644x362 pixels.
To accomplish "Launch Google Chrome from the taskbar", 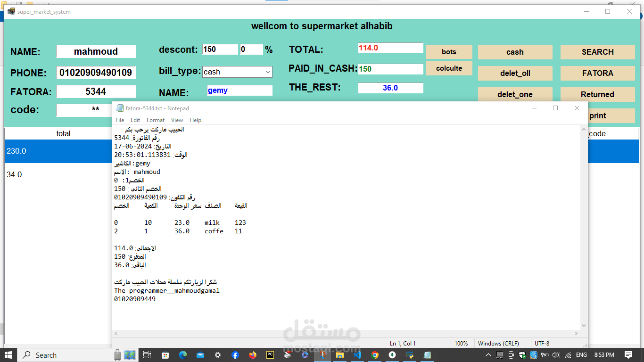I will click(x=374, y=355).
